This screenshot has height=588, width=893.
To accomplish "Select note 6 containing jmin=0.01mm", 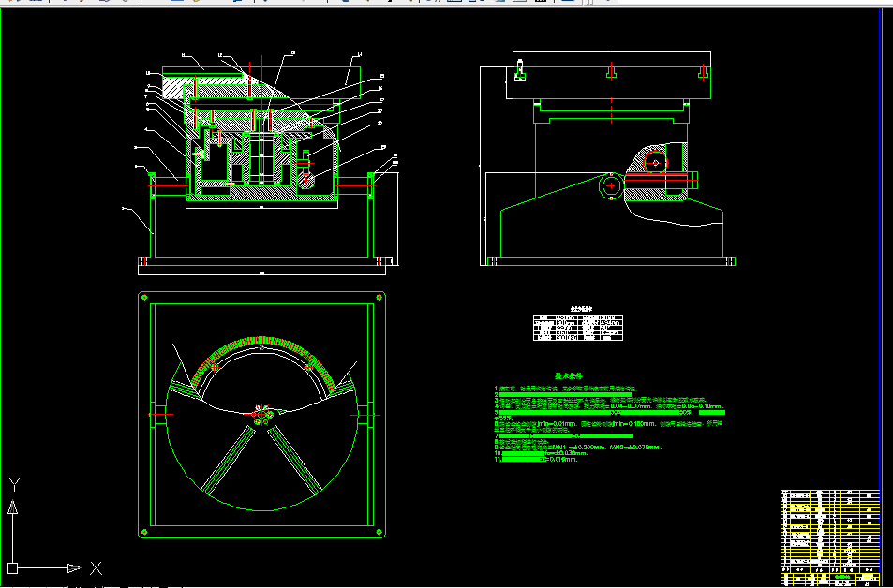I will (609, 426).
